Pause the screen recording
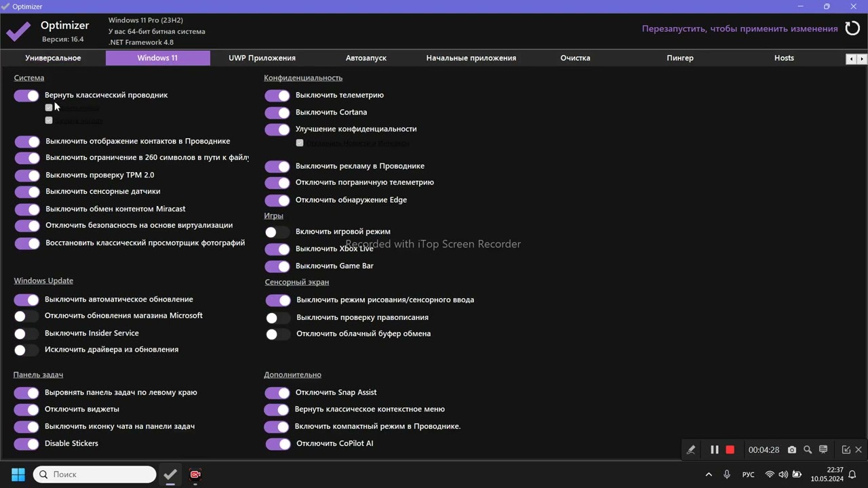 click(x=714, y=450)
